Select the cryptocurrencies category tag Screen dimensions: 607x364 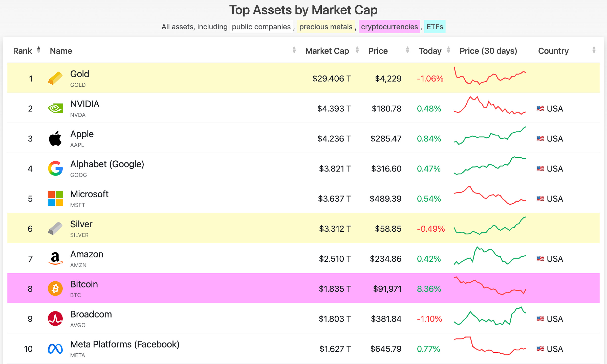389,27
